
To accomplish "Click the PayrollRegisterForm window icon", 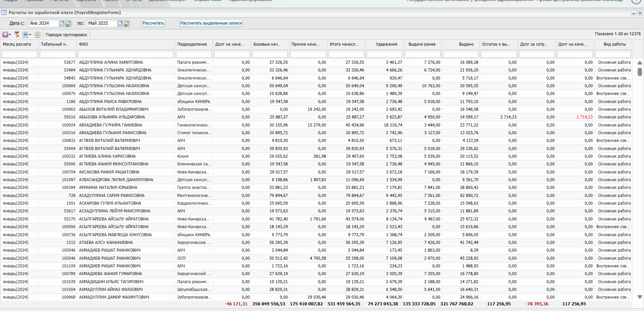I will click(x=4, y=13).
